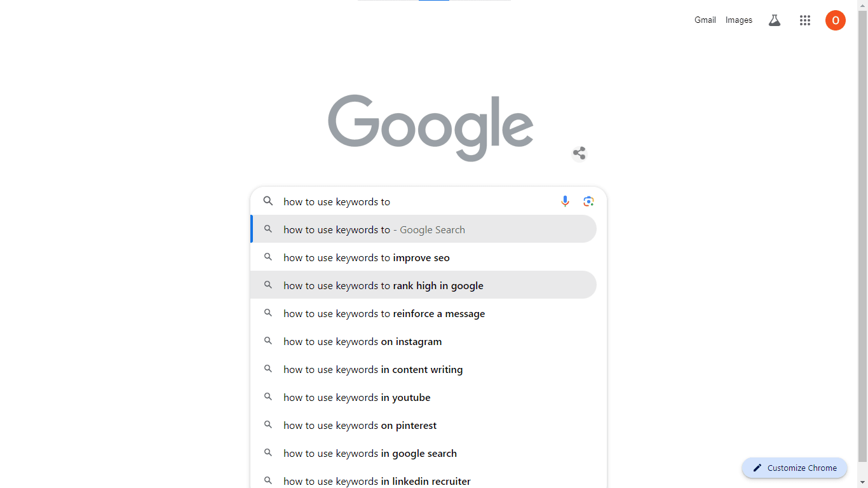Screen dimensions: 868x488
Task: Pick suggestion "reinforce a message"
Action: pos(384,314)
